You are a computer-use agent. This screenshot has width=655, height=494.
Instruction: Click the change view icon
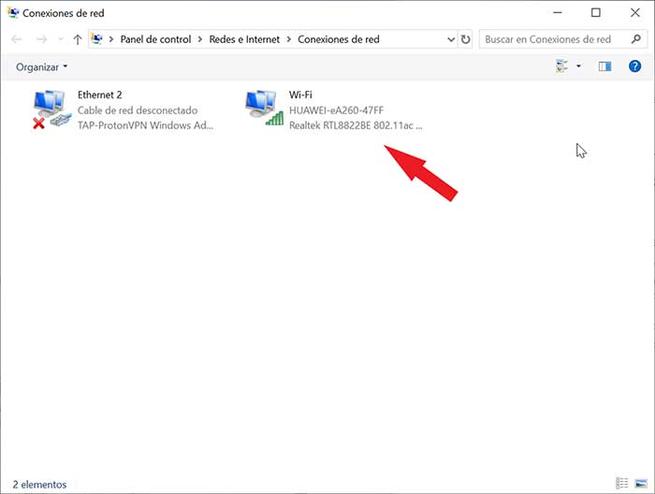(x=562, y=66)
